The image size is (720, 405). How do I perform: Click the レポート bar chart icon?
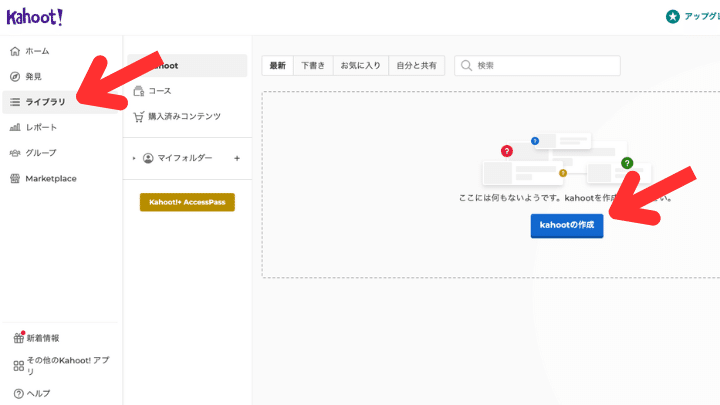click(x=15, y=127)
